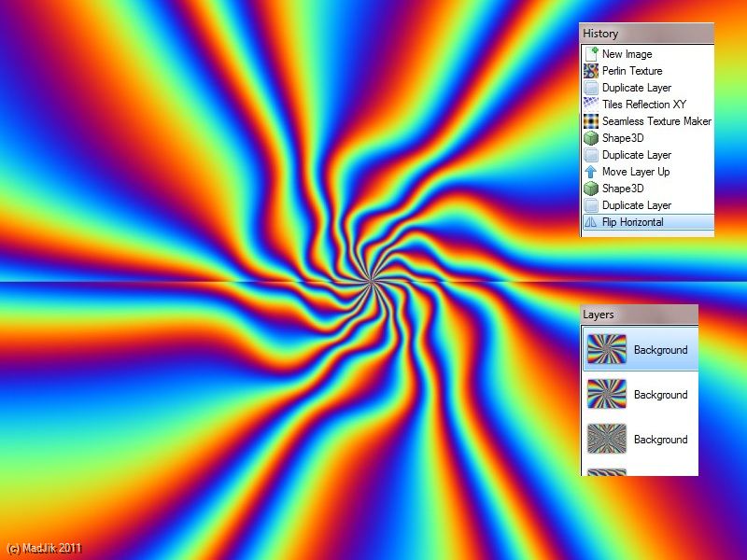The width and height of the screenshot is (747, 560).
Task: Click the icon of the Duplicate Layer entry above Flip Horizontal
Action: click(x=591, y=205)
